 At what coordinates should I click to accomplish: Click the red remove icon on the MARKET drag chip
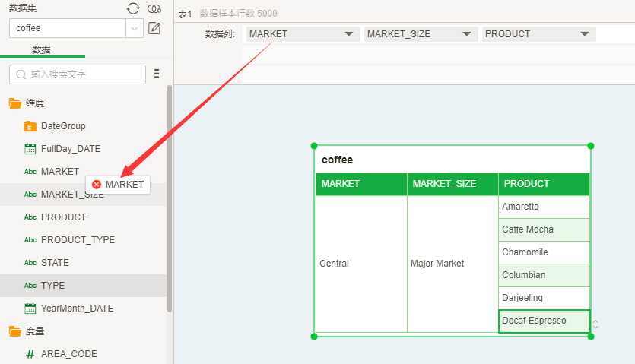coord(97,185)
